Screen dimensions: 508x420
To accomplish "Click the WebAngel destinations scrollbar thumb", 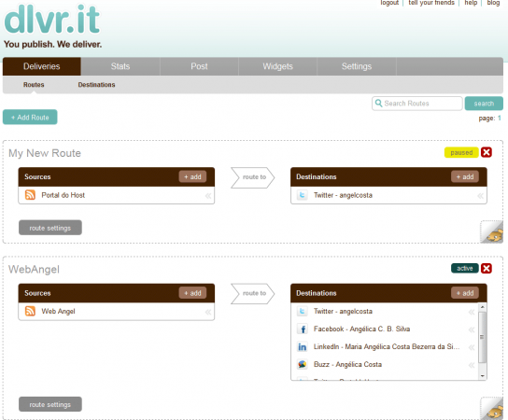I will pos(482,337).
